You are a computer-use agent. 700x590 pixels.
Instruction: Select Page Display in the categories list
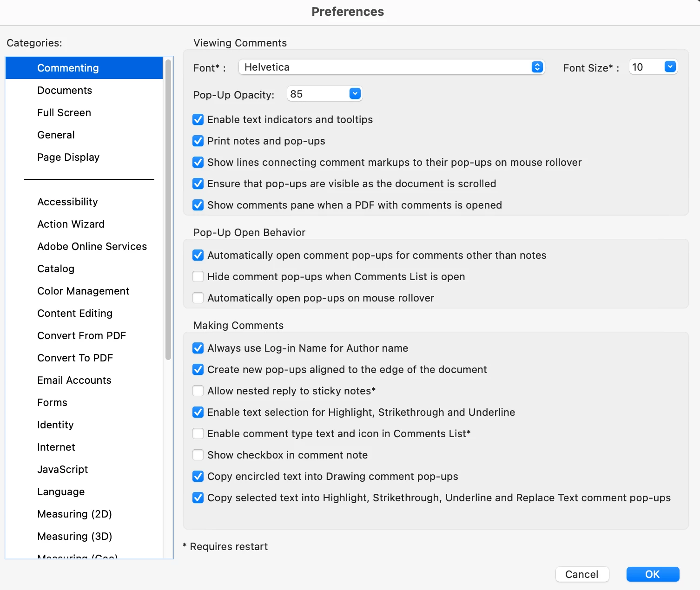pyautogui.click(x=68, y=157)
